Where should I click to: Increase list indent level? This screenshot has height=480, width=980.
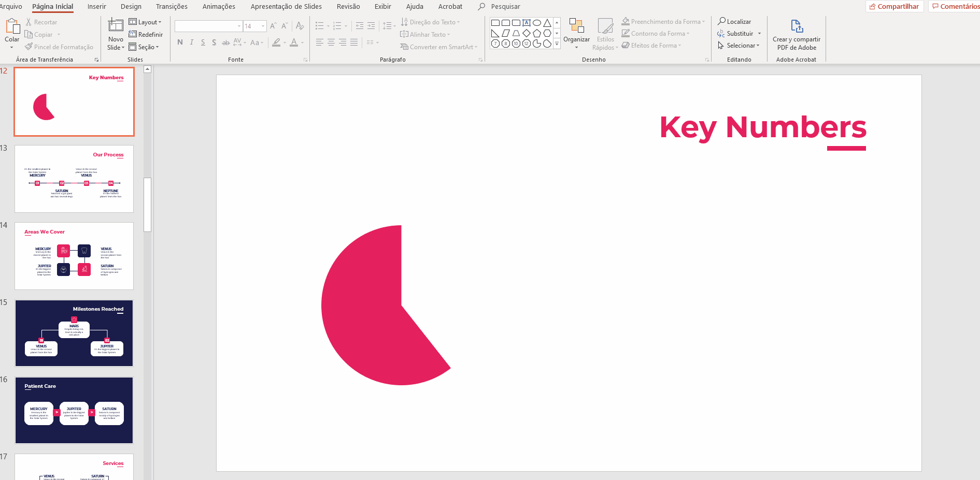[371, 26]
